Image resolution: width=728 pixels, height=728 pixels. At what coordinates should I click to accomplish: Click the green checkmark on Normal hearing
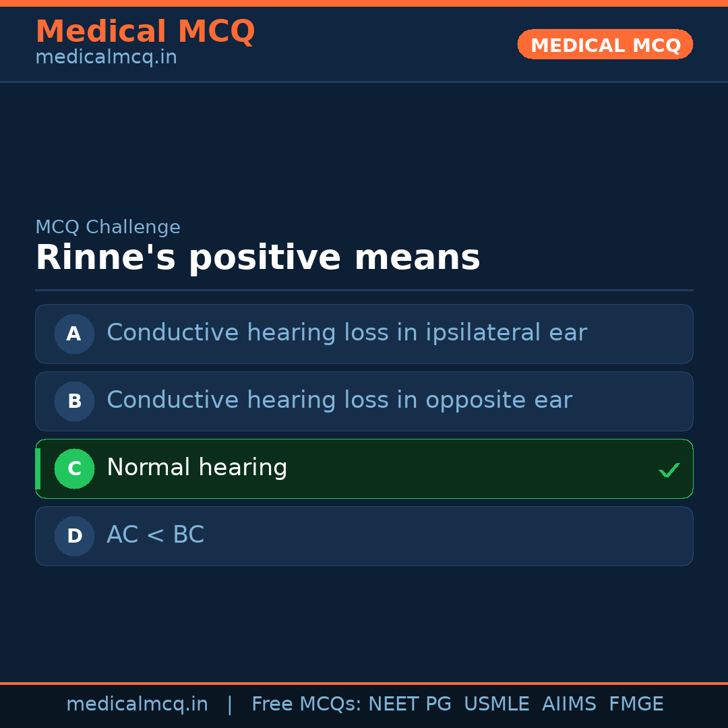click(669, 470)
